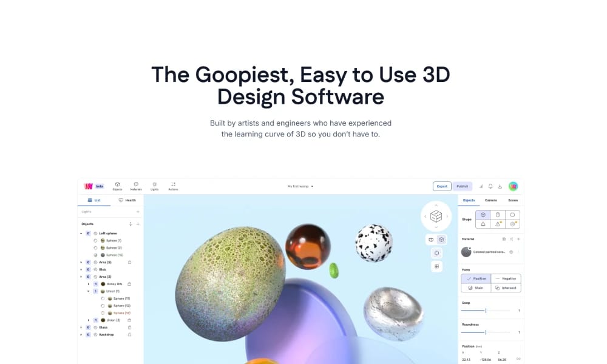Toggle lock on Honey Orb
This screenshot has height=364, width=607.
pyautogui.click(x=130, y=284)
